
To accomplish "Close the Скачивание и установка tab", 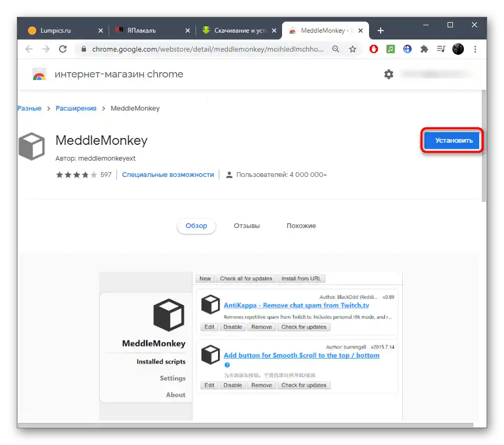I will [x=274, y=31].
